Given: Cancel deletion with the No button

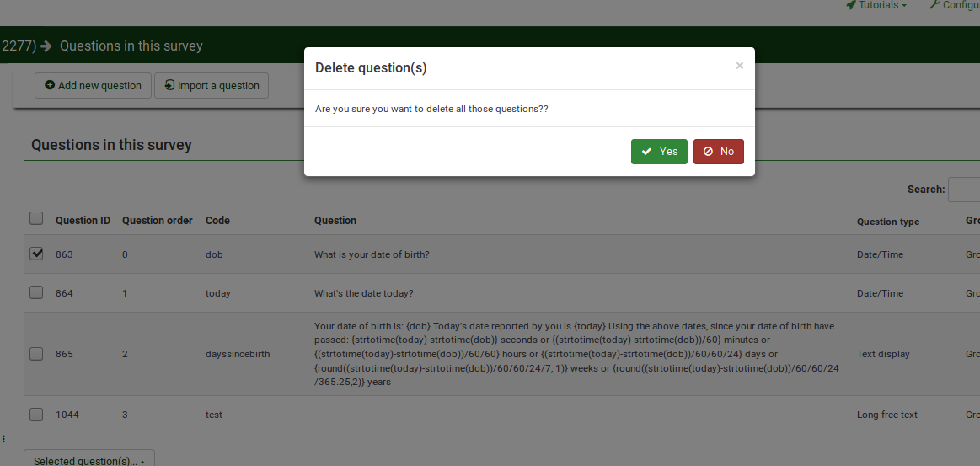Looking at the screenshot, I should tap(718, 152).
